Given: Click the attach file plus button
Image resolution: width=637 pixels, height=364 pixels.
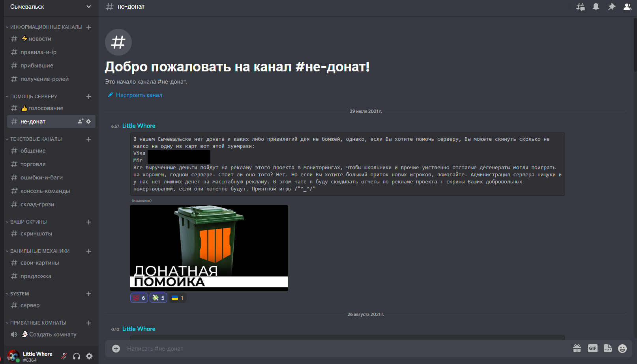Looking at the screenshot, I should click(116, 349).
